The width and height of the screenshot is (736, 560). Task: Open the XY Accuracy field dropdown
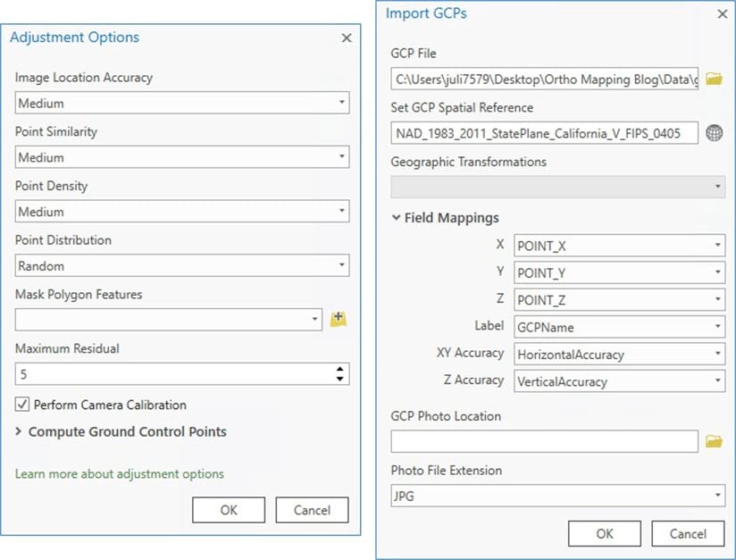click(718, 354)
